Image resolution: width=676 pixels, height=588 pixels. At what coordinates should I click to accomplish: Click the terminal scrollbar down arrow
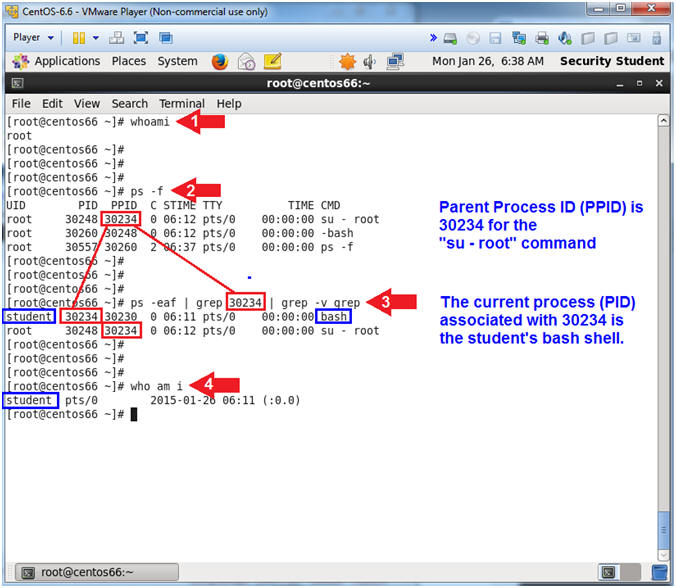[x=663, y=555]
